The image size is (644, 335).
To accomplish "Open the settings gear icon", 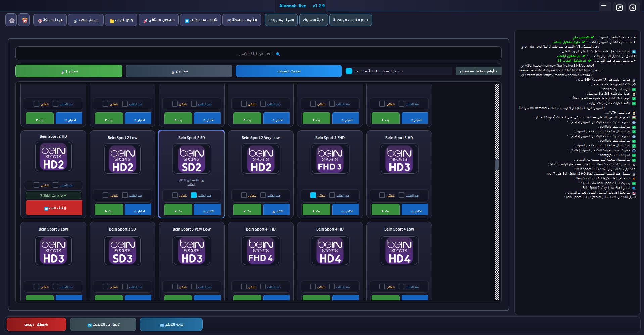I will (x=11, y=20).
